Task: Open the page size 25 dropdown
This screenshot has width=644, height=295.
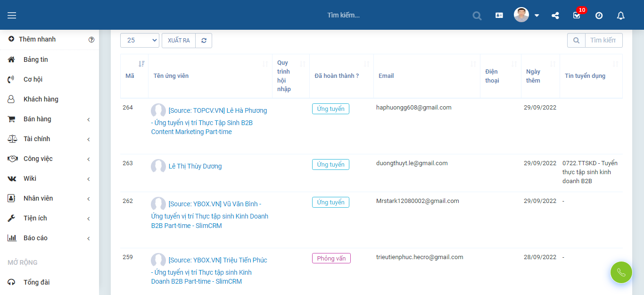Action: (x=140, y=40)
